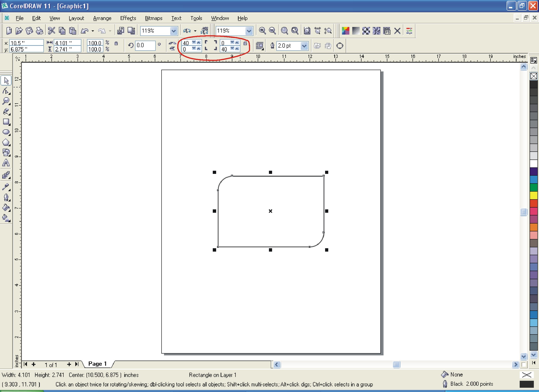This screenshot has width=539, height=392.
Task: Open the 2.0 pt outline width dropdown
Action: coord(304,46)
